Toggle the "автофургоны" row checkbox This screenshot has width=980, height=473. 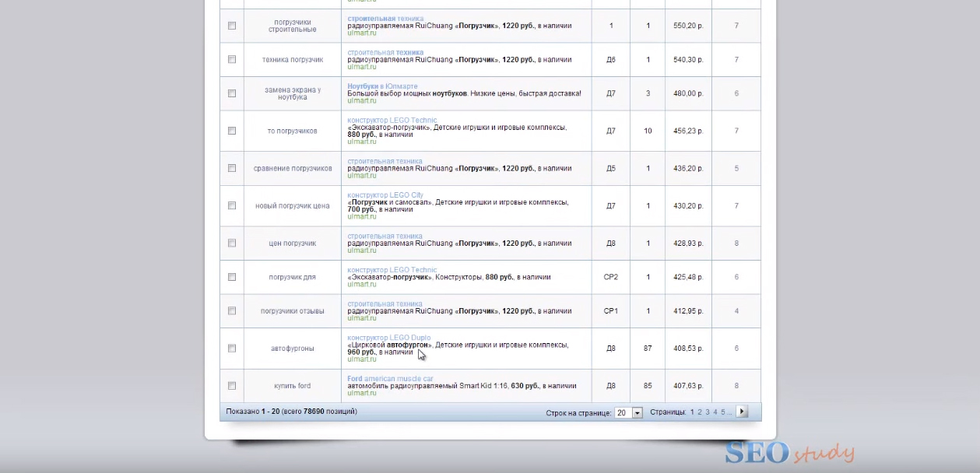pyautogui.click(x=232, y=349)
